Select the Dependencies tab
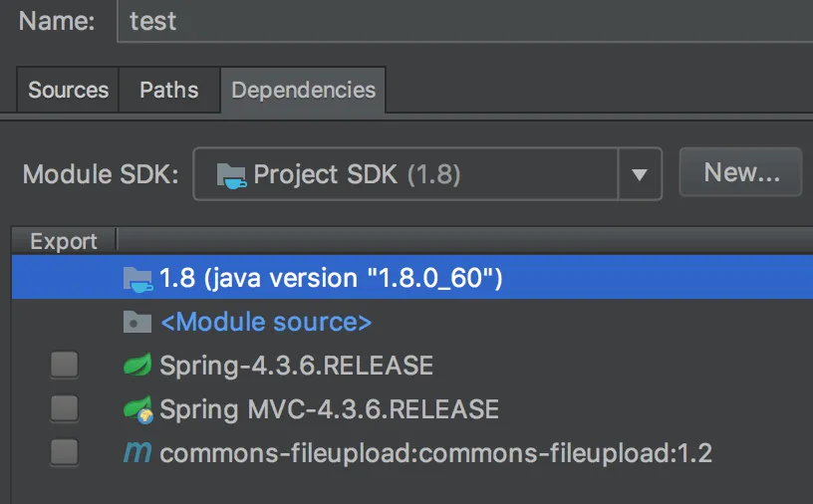This screenshot has width=813, height=504. pos(303,90)
